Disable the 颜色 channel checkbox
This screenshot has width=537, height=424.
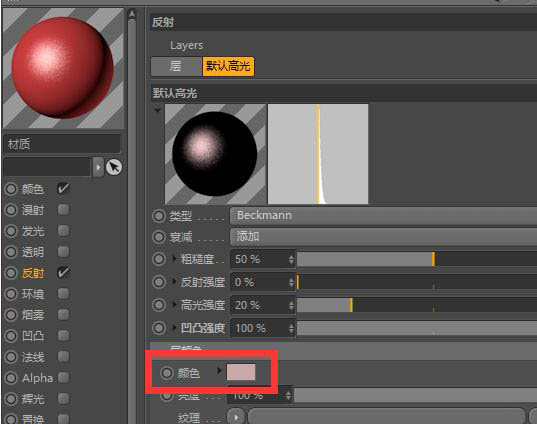pyautogui.click(x=63, y=189)
